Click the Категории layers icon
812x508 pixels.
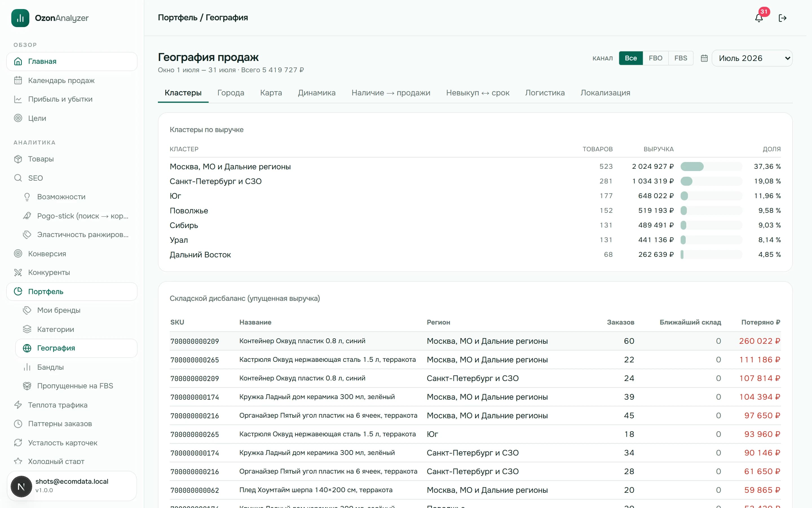[x=27, y=329]
